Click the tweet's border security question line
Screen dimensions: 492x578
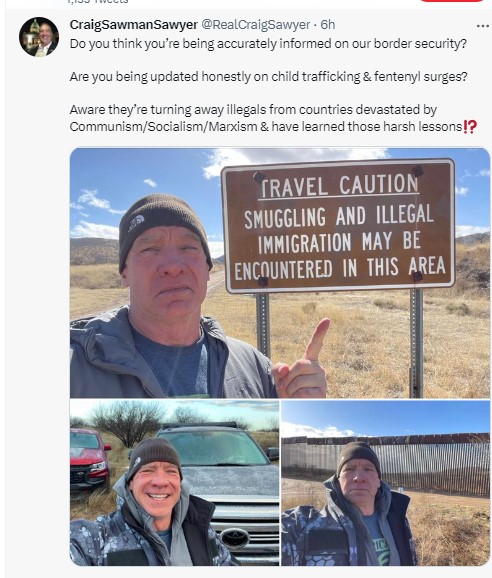click(x=268, y=44)
